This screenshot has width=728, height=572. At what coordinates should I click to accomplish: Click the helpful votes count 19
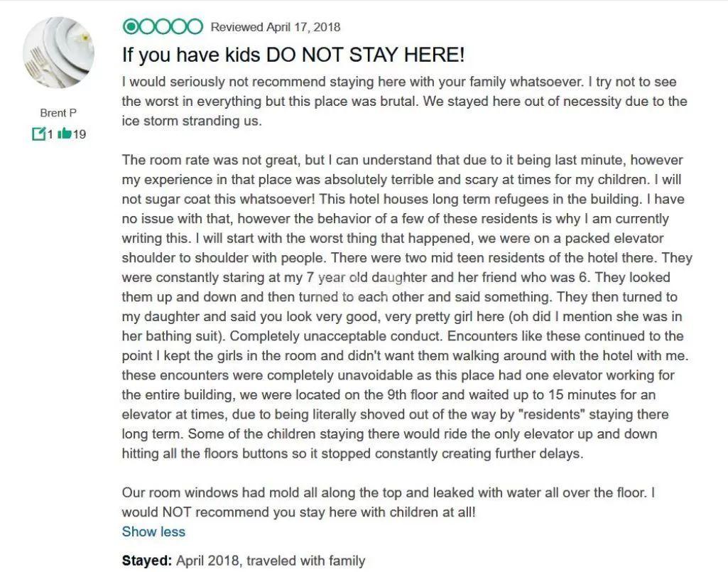click(79, 134)
